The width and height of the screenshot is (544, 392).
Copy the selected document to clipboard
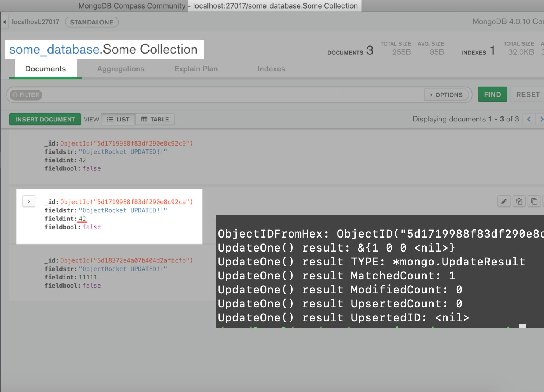(519, 201)
